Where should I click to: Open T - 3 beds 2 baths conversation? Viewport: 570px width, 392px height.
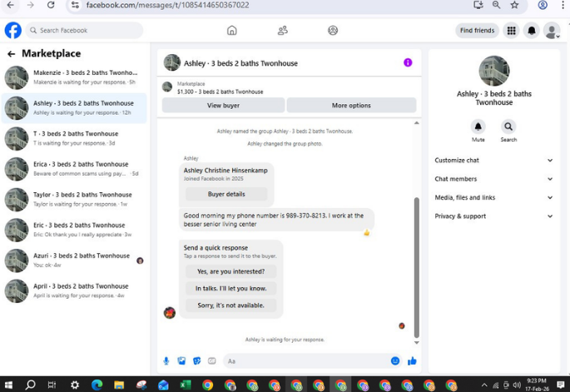(x=74, y=138)
